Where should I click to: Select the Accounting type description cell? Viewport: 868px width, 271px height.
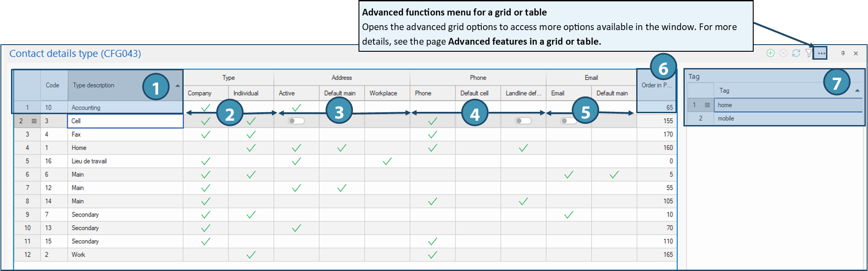125,107
